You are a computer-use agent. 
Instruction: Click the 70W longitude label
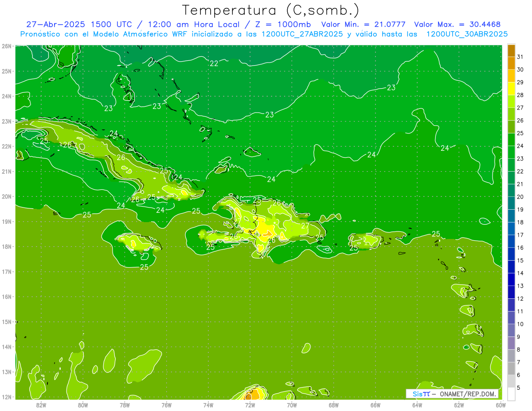[x=292, y=405]
